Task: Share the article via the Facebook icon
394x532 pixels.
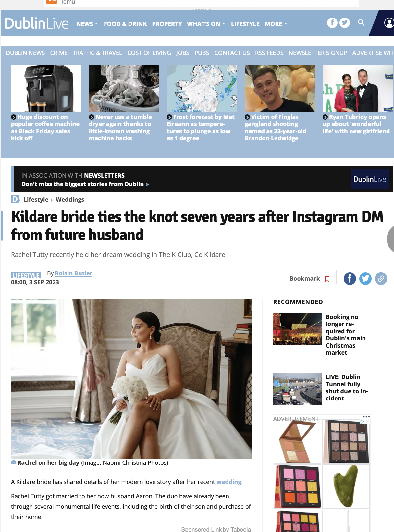Action: [350, 279]
